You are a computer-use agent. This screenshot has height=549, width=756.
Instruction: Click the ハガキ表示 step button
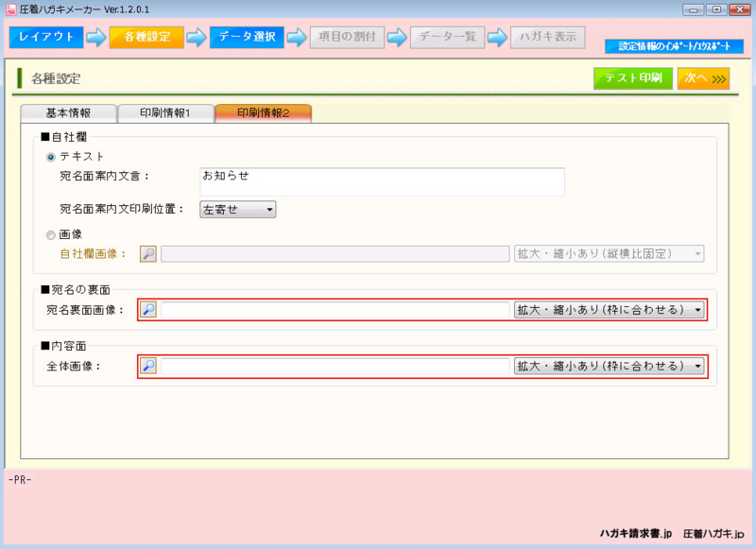(x=548, y=37)
